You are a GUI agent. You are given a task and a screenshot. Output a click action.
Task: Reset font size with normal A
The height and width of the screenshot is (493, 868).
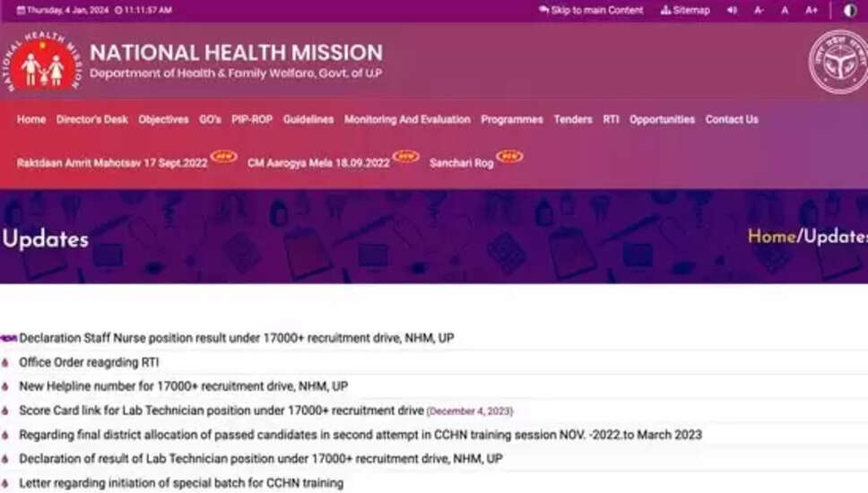click(785, 11)
